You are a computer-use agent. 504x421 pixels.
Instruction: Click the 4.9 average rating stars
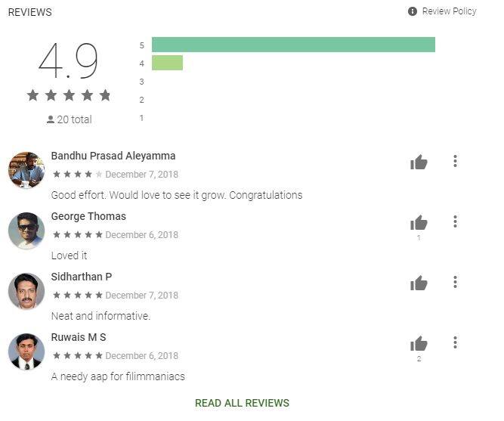[x=69, y=95]
